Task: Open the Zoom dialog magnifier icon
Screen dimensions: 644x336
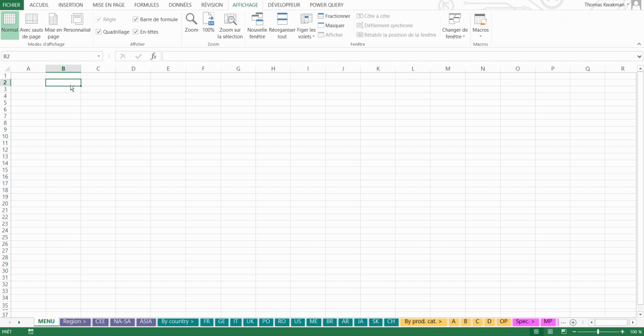Action: click(x=192, y=20)
